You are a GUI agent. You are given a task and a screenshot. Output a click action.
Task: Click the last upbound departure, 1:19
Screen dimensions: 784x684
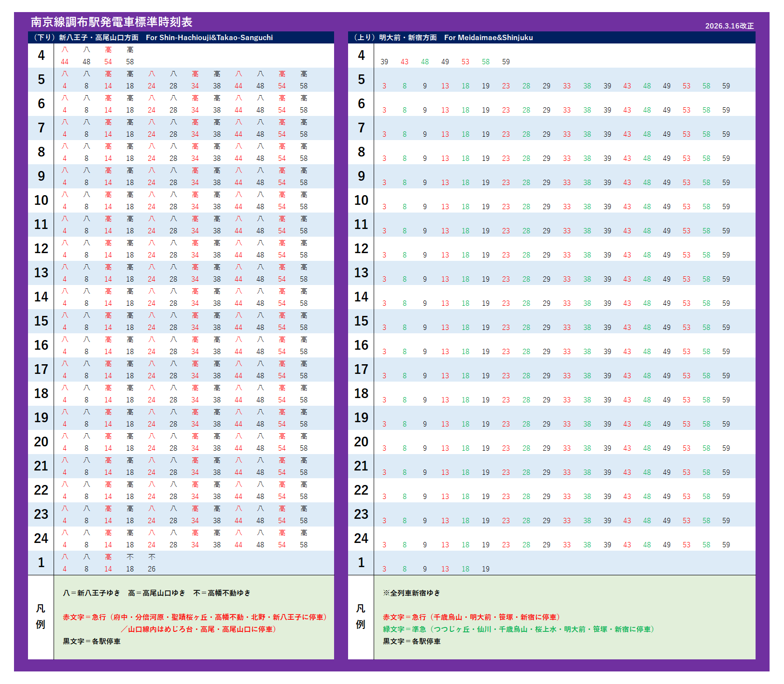tap(486, 569)
